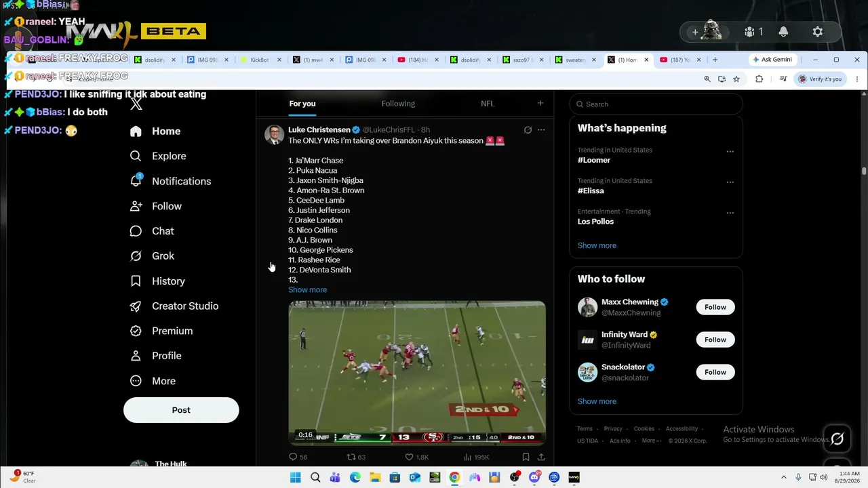Screen dimensions: 868x488
Task: Open OBS Studio from the taskbar
Action: tap(515, 477)
